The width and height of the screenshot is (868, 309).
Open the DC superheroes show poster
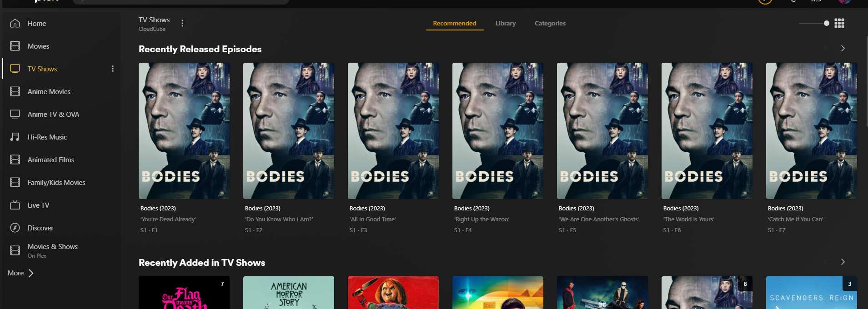[602, 293]
